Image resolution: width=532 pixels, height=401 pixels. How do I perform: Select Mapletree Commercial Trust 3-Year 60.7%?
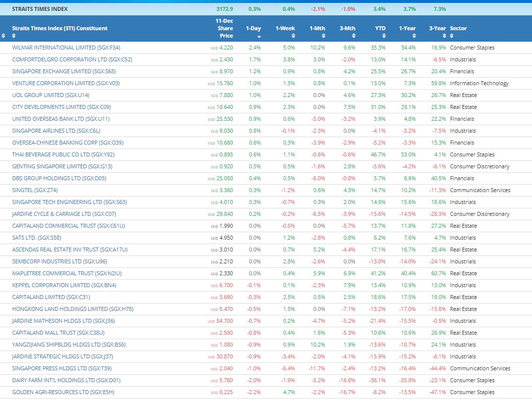point(439,273)
